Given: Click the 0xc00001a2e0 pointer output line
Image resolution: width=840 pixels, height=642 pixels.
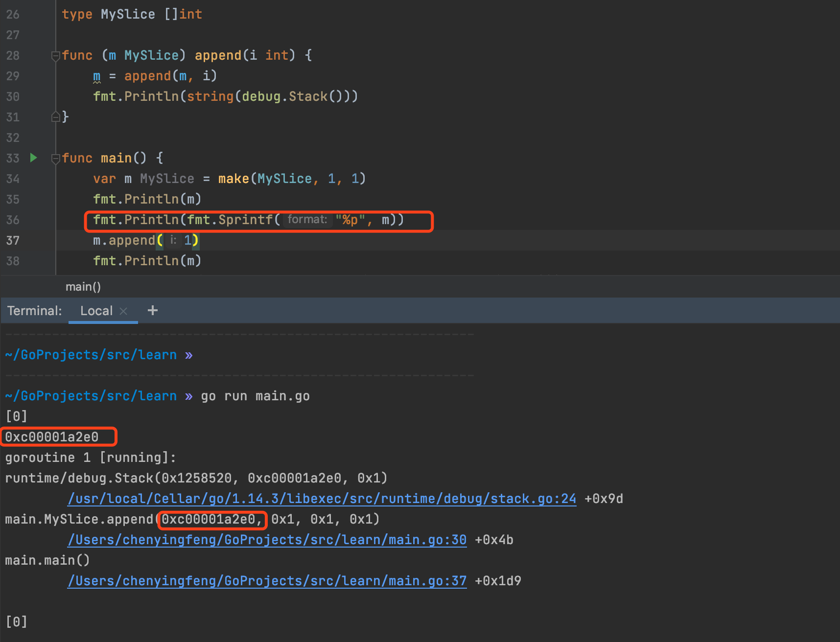Looking at the screenshot, I should coord(52,437).
